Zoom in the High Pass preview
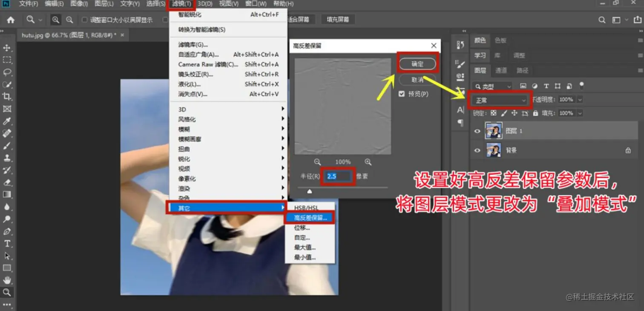The height and width of the screenshot is (311, 644). coord(368,162)
